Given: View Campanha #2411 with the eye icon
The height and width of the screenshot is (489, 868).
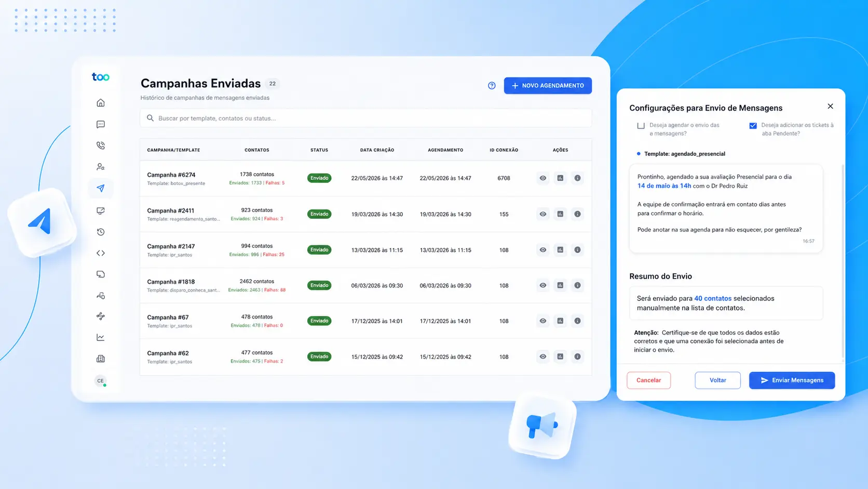Looking at the screenshot, I should (x=543, y=214).
